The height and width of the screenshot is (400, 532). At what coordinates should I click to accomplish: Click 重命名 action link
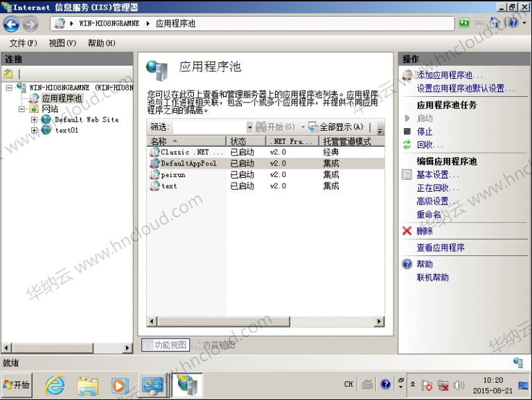tap(429, 215)
